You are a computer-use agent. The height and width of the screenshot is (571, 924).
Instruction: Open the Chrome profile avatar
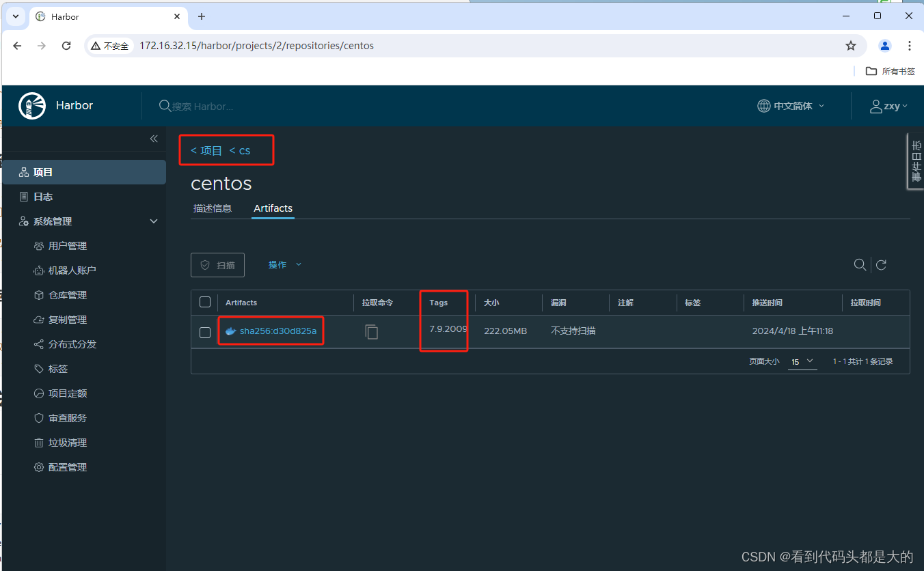(885, 46)
